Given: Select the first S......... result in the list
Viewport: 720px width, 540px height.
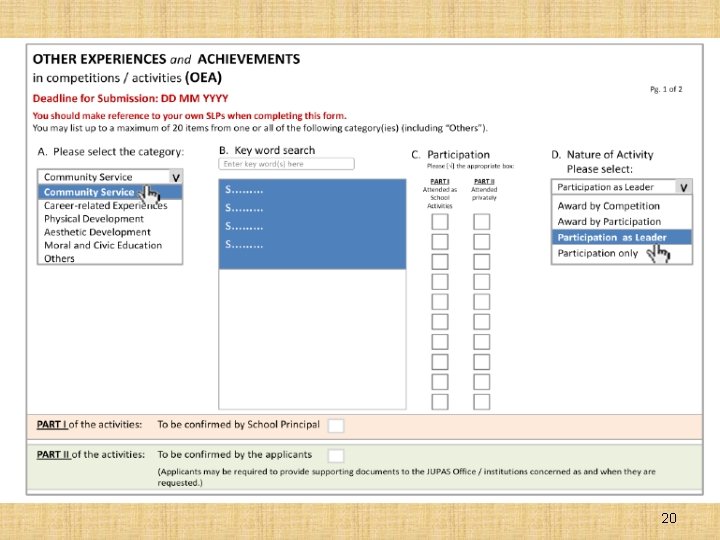Looking at the screenshot, I should pyautogui.click(x=244, y=190).
